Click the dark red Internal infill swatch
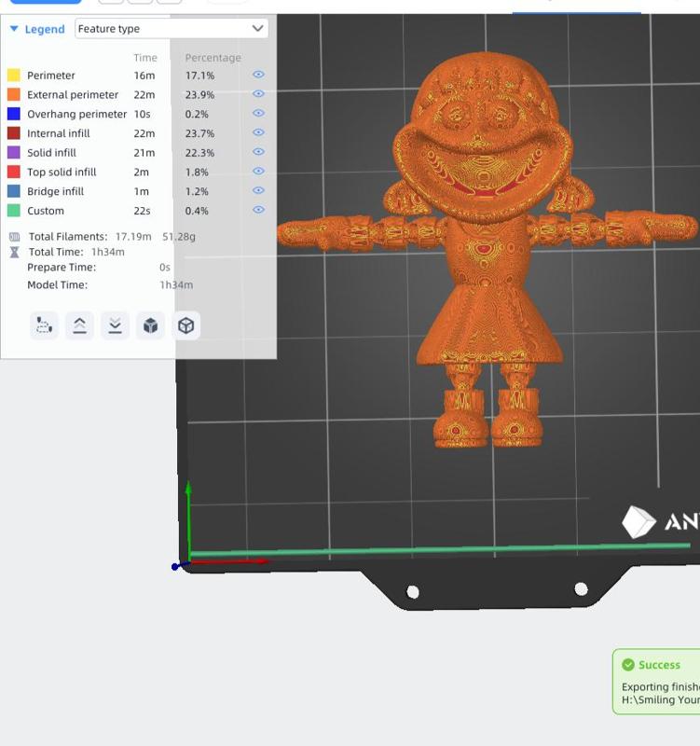Image resolution: width=700 pixels, height=746 pixels. [14, 132]
